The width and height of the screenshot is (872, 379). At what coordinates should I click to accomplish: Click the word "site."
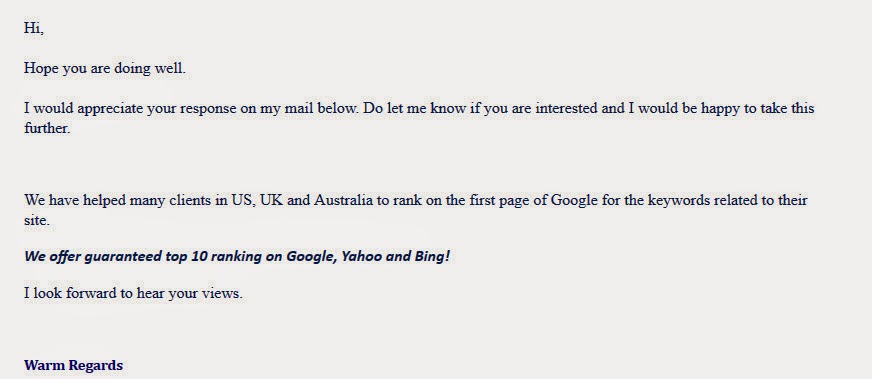coord(37,221)
